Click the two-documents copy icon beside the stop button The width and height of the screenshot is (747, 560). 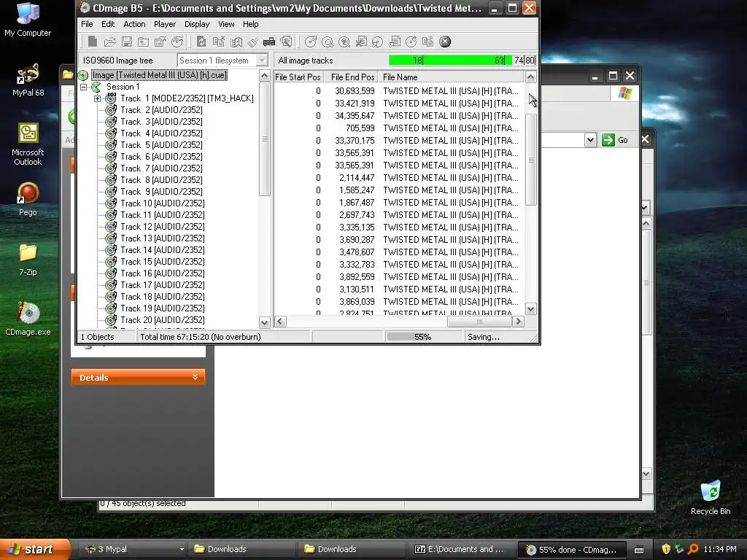427,42
